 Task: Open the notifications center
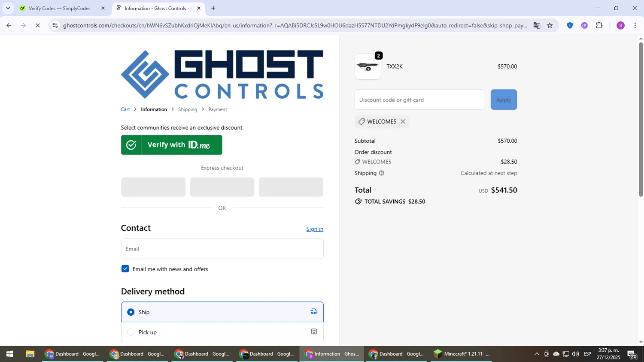pyautogui.click(x=632, y=354)
